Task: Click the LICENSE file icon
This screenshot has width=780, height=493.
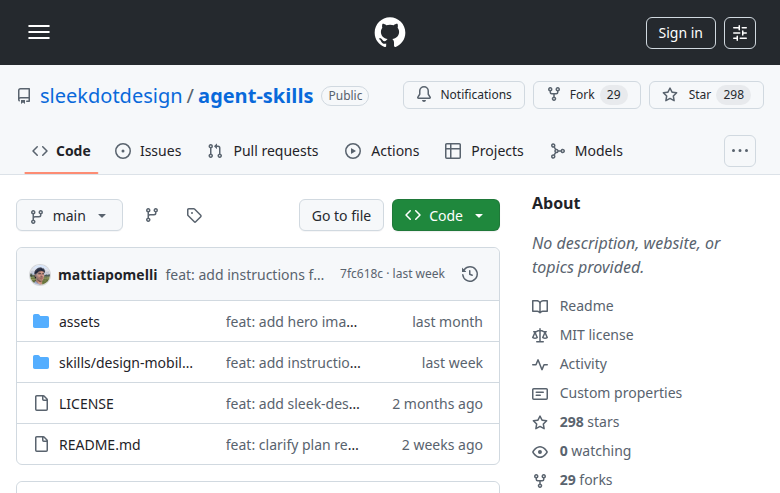Action: [41, 403]
